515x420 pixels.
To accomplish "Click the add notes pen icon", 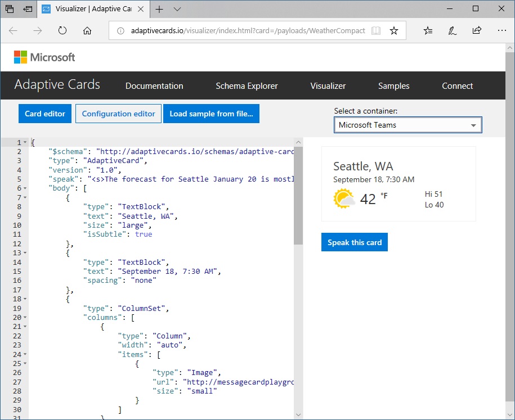I will (x=453, y=31).
